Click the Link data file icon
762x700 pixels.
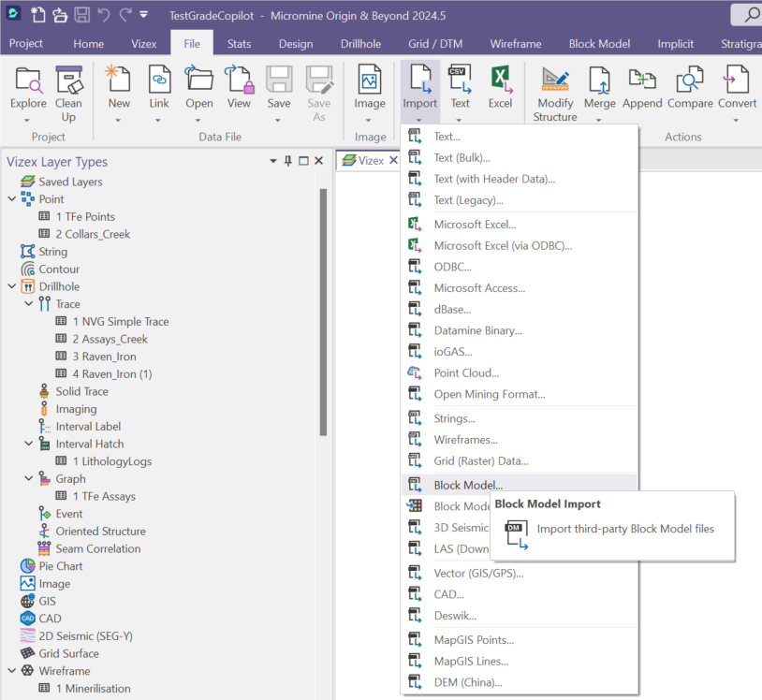(x=159, y=82)
